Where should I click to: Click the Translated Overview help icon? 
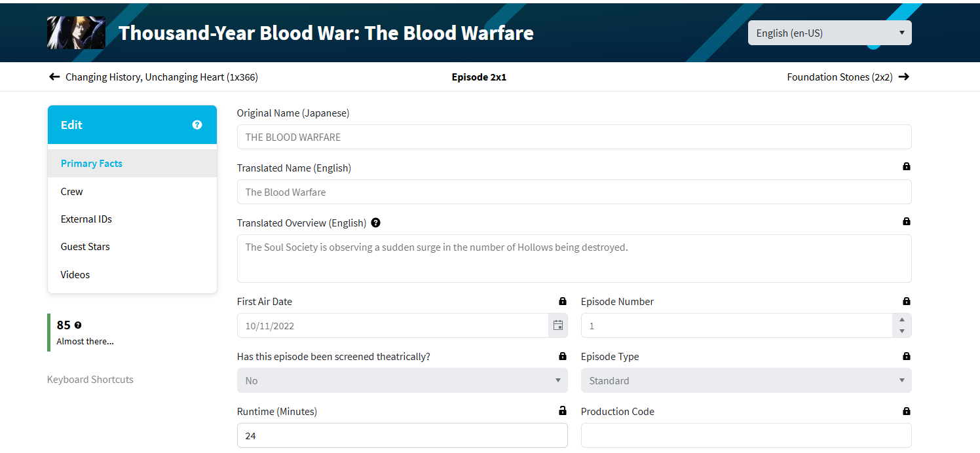[375, 223]
